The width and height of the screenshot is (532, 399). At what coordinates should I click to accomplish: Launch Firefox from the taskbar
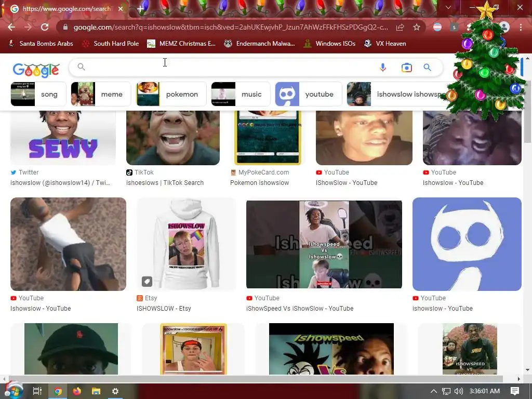coord(77,391)
